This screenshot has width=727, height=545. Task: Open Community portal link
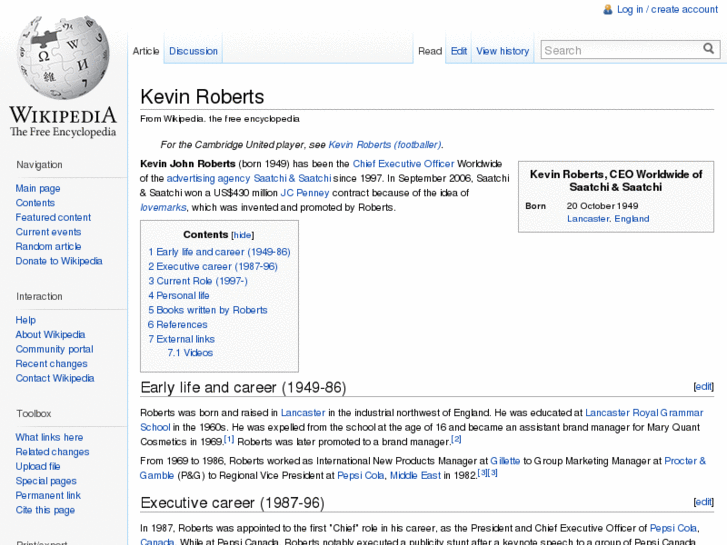(54, 349)
